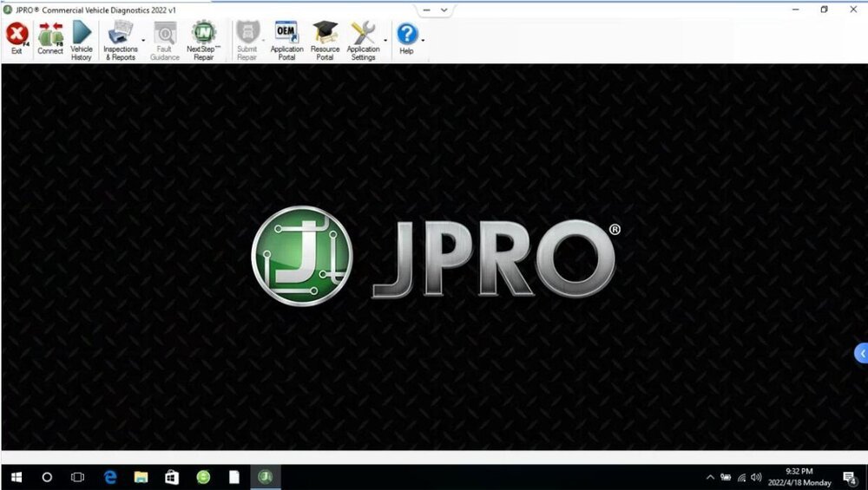Select the JPRO app in the taskbar
This screenshot has height=490, width=868.
pyautogui.click(x=266, y=477)
